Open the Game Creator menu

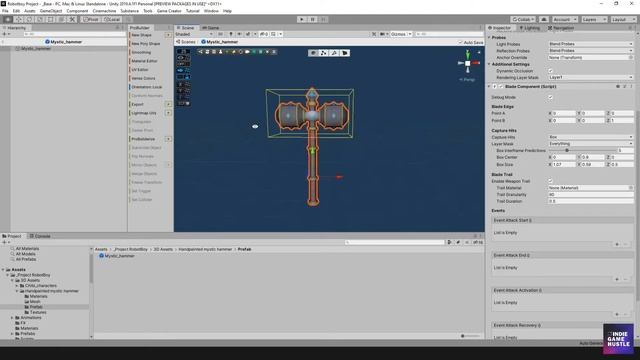click(x=169, y=11)
